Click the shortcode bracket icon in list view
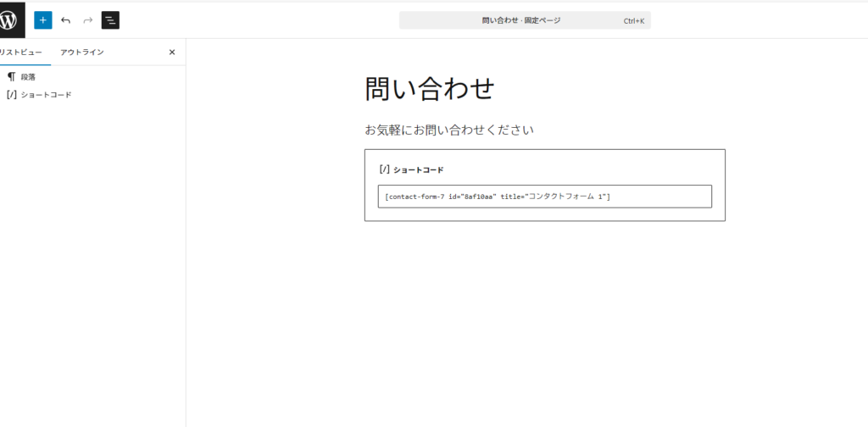Screen dimensions: 868x427 11,95
